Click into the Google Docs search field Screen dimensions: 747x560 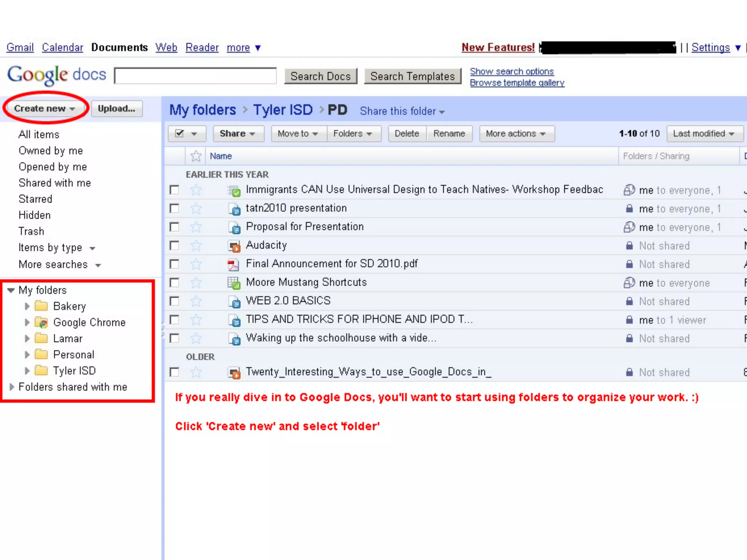[195, 76]
